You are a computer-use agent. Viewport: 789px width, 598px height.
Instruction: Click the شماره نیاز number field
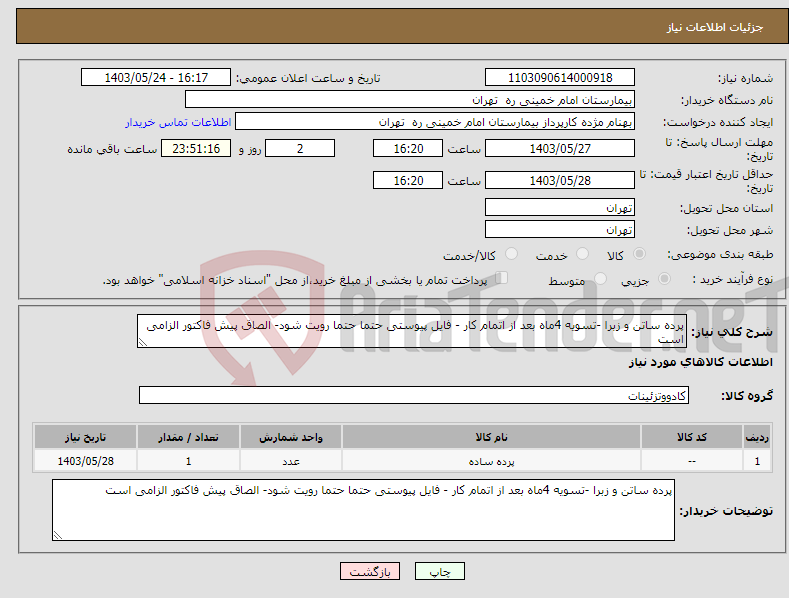pos(560,78)
